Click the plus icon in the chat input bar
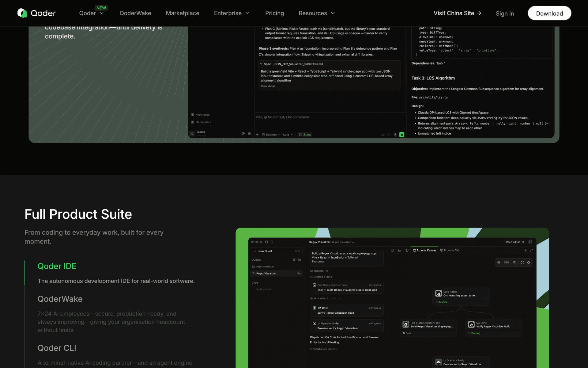Screen dimensions: 588x368 pos(257,135)
